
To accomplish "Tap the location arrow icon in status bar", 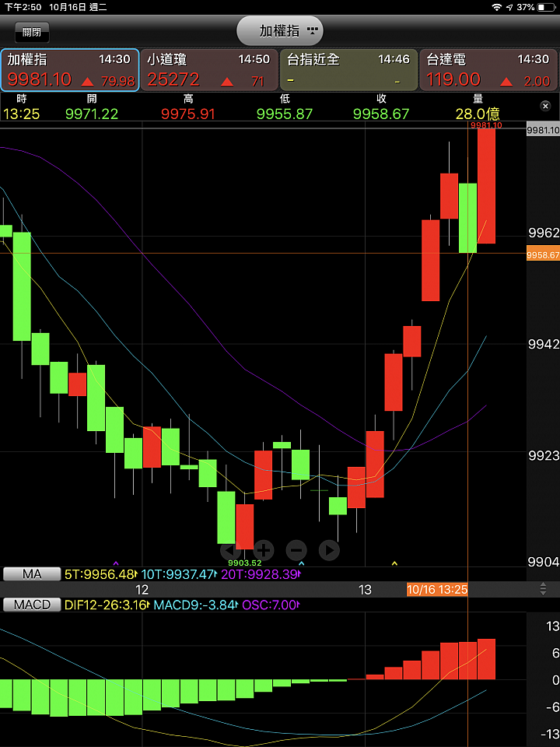I will (x=509, y=7).
